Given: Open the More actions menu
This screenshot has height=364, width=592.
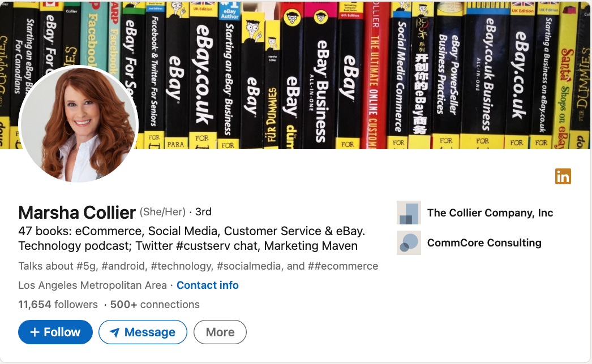Looking at the screenshot, I should (x=220, y=332).
